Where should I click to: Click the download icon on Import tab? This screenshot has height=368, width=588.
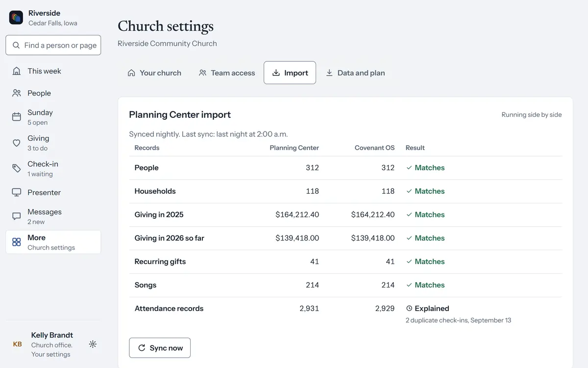[x=276, y=73]
